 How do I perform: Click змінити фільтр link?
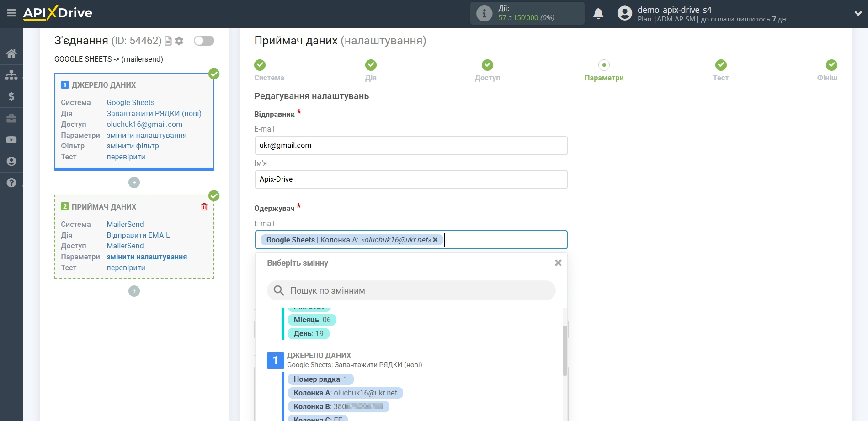[x=133, y=146]
